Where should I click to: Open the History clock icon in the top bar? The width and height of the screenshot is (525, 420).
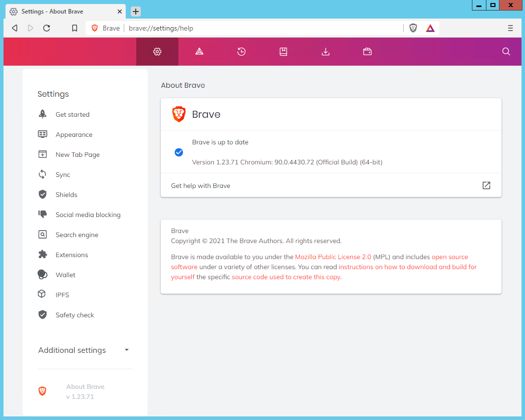(241, 52)
